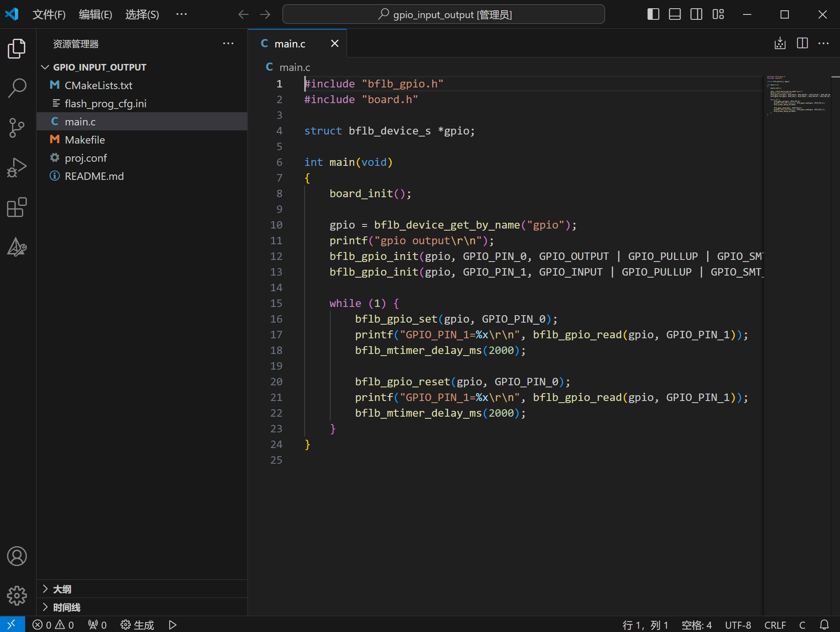Open the Explorer panel more actions ellipsis
Viewport: 840px width, 632px height.
tap(228, 44)
